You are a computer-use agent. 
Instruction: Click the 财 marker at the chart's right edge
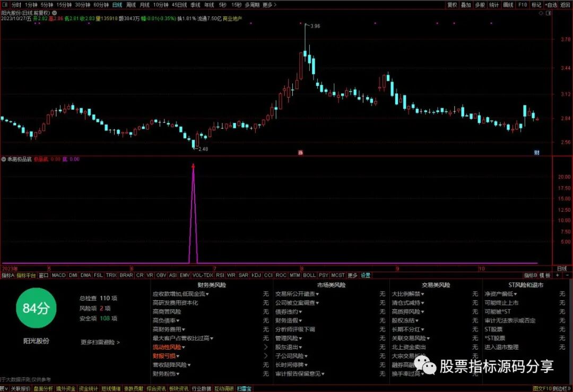536,153
